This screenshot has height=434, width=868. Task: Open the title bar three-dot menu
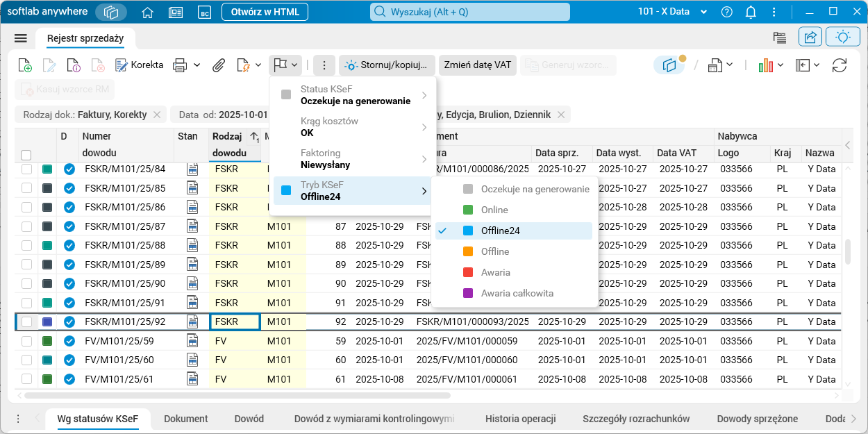774,12
